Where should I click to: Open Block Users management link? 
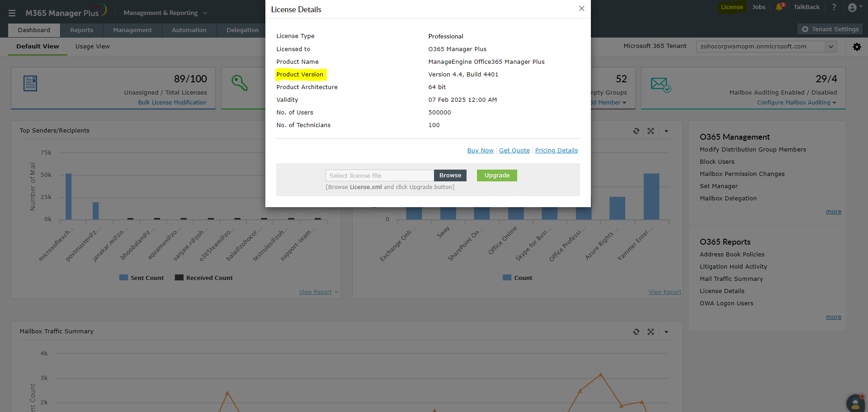pos(717,162)
